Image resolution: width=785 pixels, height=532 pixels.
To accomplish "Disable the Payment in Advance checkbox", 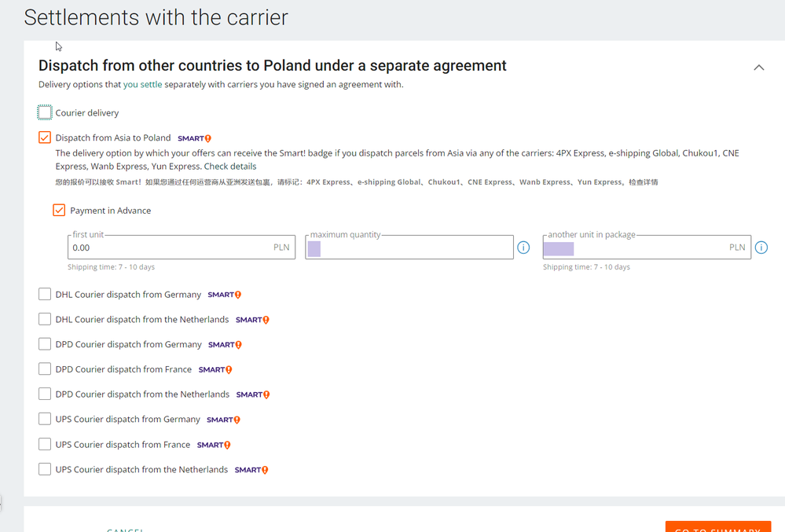I will tap(59, 211).
